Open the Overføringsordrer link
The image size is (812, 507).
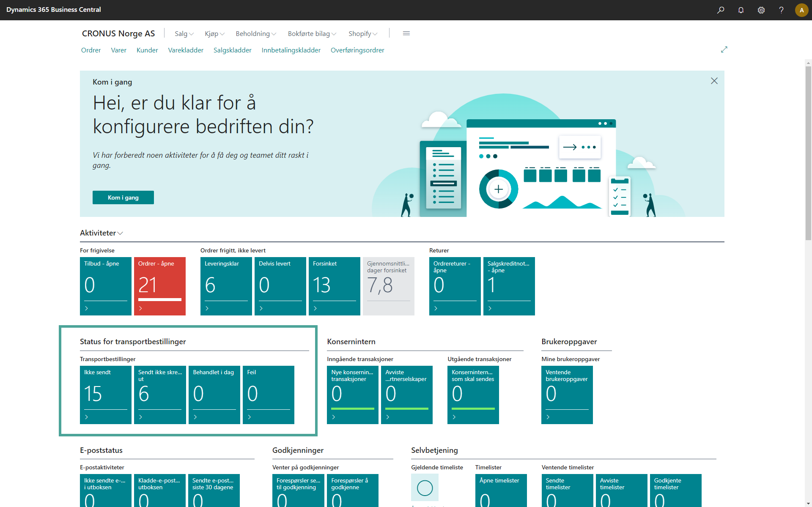357,50
